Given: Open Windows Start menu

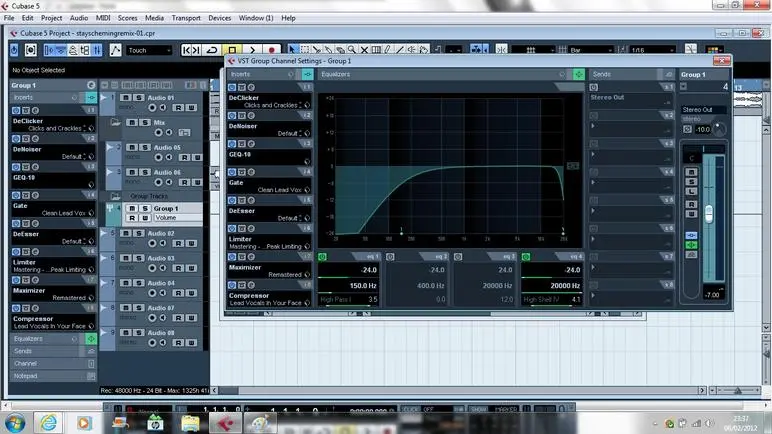Looking at the screenshot, I should point(15,423).
